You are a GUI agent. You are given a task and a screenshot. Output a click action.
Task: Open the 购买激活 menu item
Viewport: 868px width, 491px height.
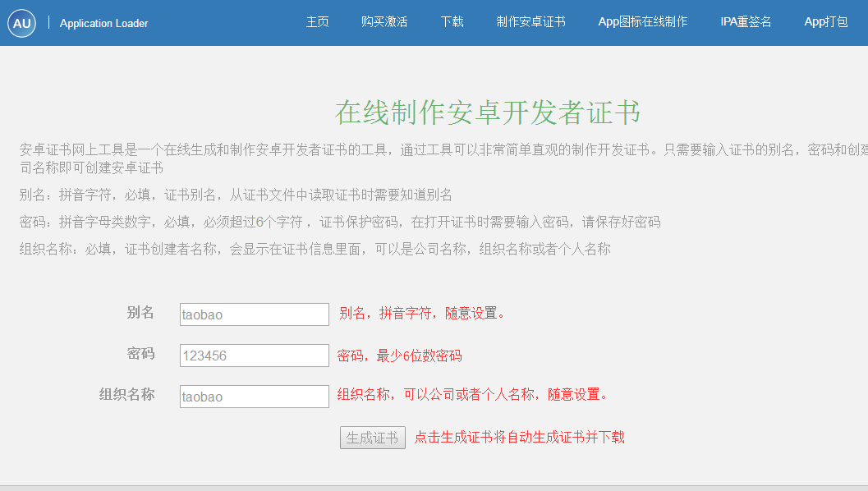(x=384, y=22)
